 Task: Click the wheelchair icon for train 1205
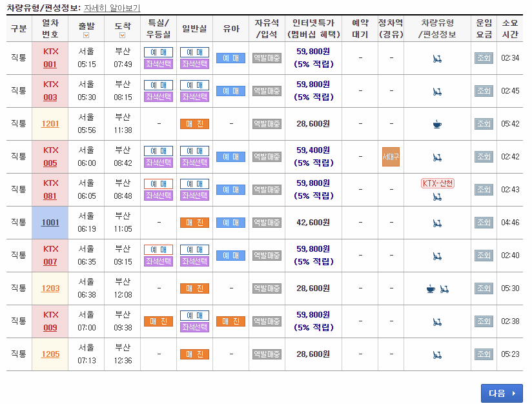436,354
